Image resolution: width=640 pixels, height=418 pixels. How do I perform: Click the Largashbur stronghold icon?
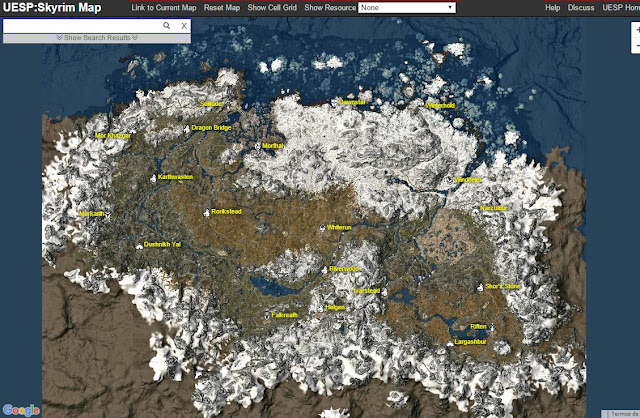[449, 343]
